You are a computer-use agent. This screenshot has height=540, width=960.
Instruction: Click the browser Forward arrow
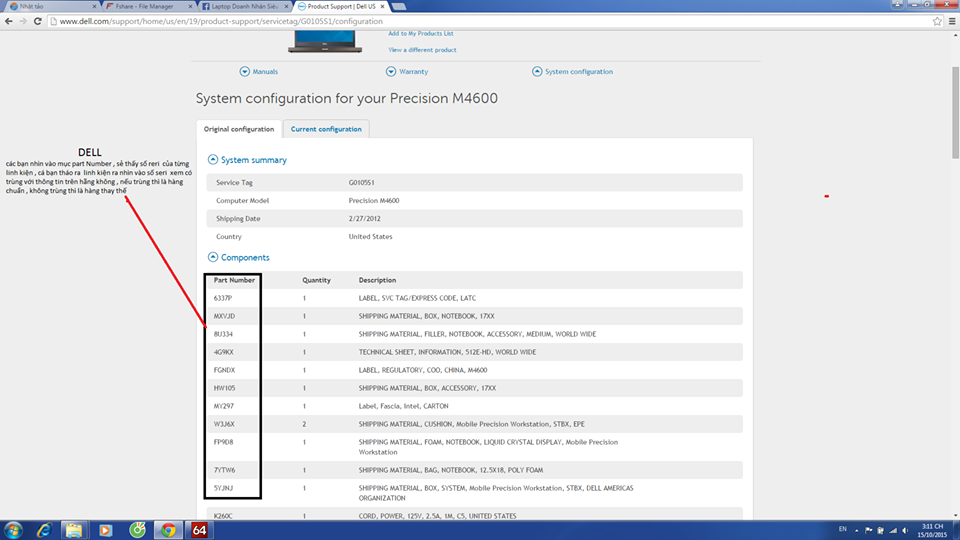tap(23, 21)
